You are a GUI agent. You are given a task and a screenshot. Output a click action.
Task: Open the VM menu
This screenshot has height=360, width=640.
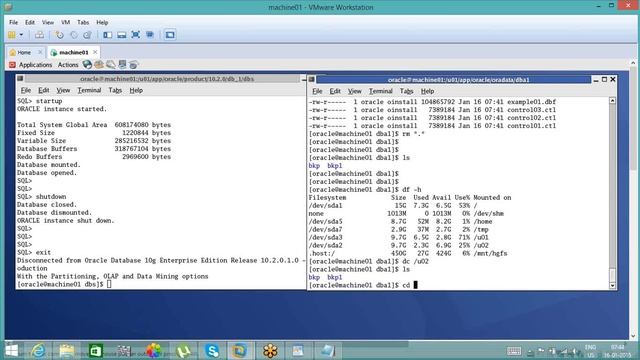65,22
